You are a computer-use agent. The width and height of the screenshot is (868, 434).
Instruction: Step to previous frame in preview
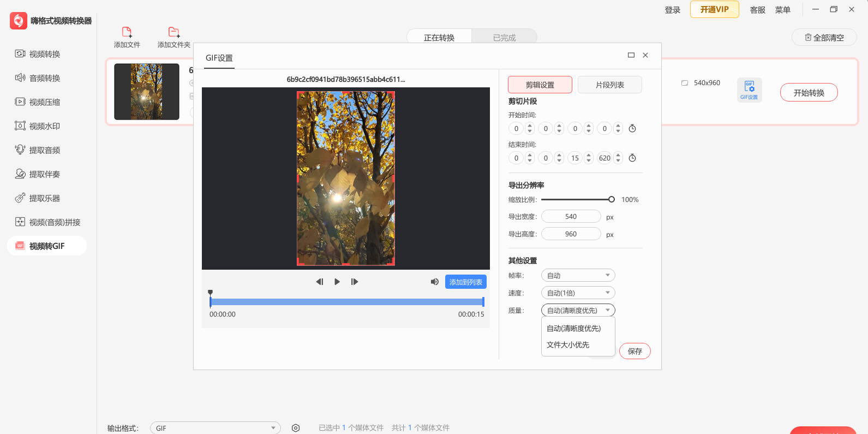(320, 282)
